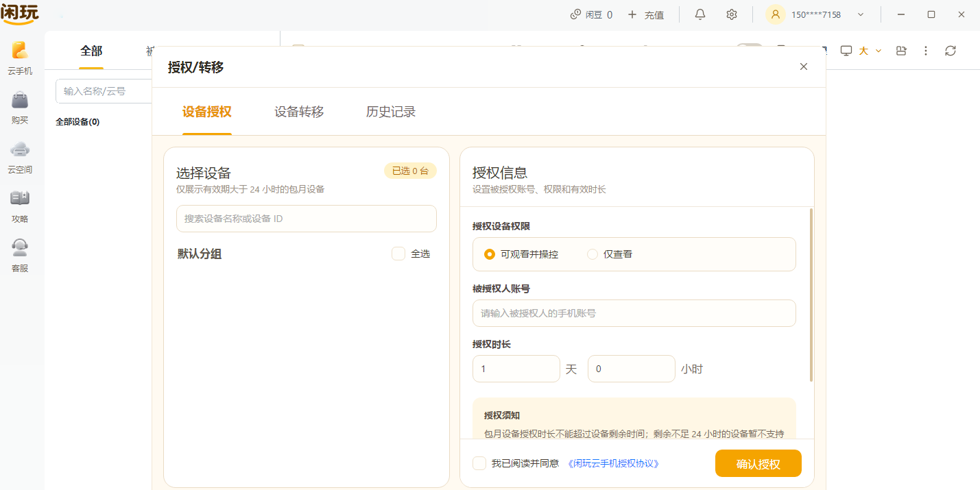The image size is (980, 490).
Task: Click the 150****7158 account name
Action: [816, 14]
